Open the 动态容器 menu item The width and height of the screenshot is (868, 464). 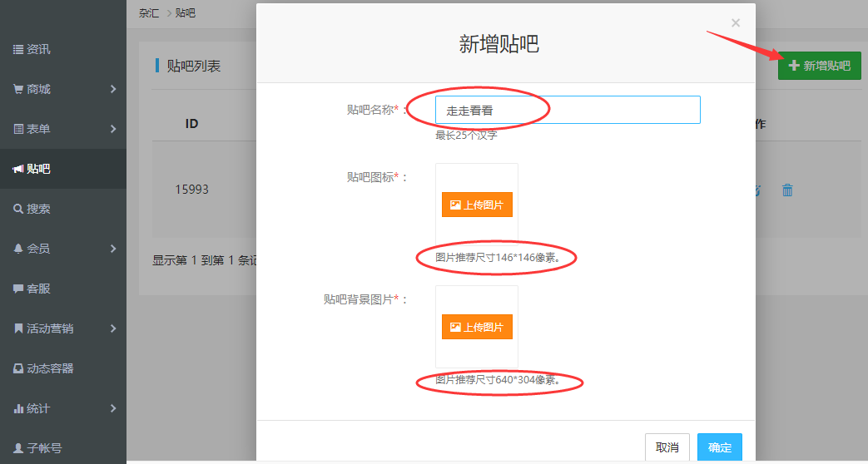click(x=50, y=368)
